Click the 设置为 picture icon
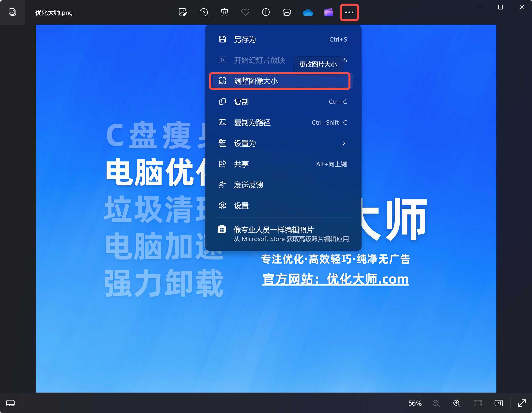This screenshot has width=532, height=413. 222,143
